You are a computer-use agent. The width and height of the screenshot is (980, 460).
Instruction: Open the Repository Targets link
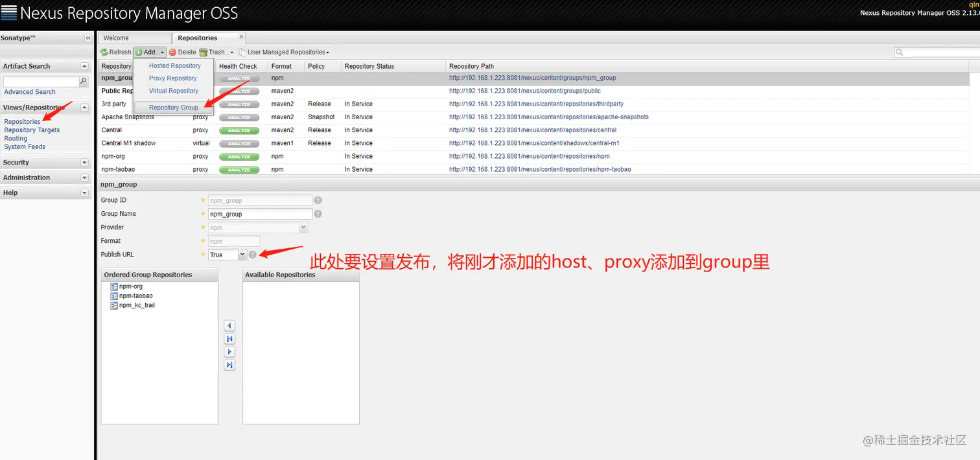pos(32,130)
